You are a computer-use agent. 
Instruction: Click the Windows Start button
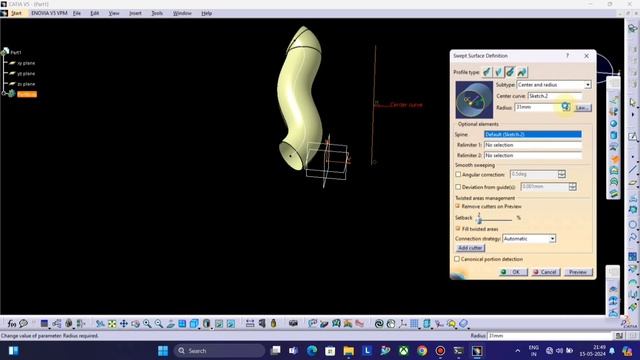coord(163,351)
